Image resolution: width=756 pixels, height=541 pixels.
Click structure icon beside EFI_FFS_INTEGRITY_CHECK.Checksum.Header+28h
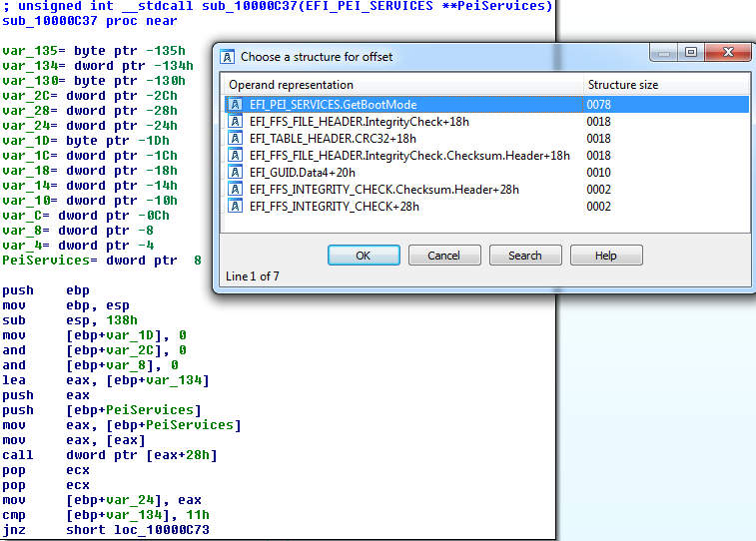point(236,190)
